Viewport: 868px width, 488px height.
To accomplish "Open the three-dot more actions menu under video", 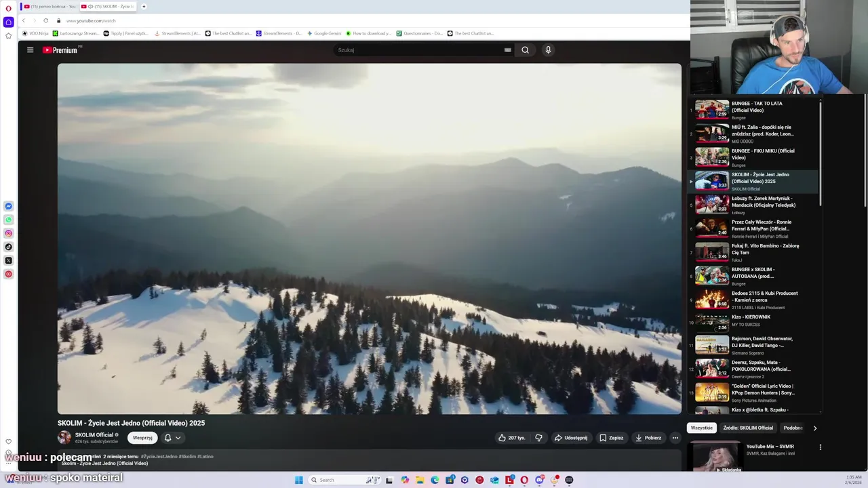I will coord(675,438).
